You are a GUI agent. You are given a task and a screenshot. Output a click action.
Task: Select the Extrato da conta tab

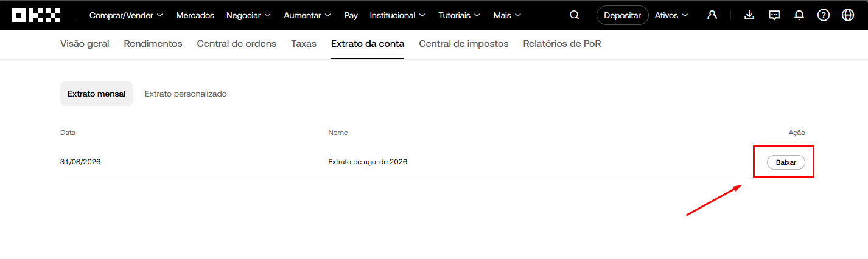(368, 44)
